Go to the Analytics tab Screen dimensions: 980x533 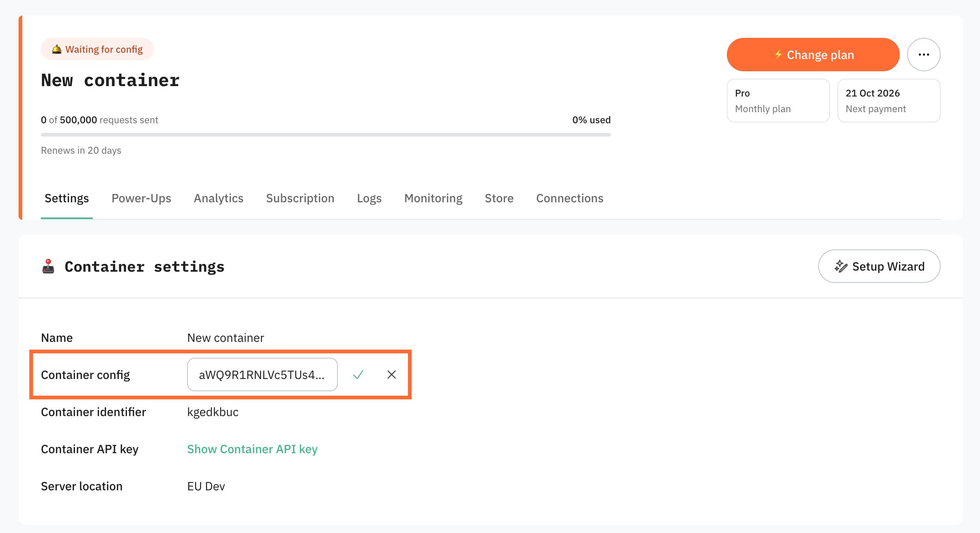coord(218,198)
